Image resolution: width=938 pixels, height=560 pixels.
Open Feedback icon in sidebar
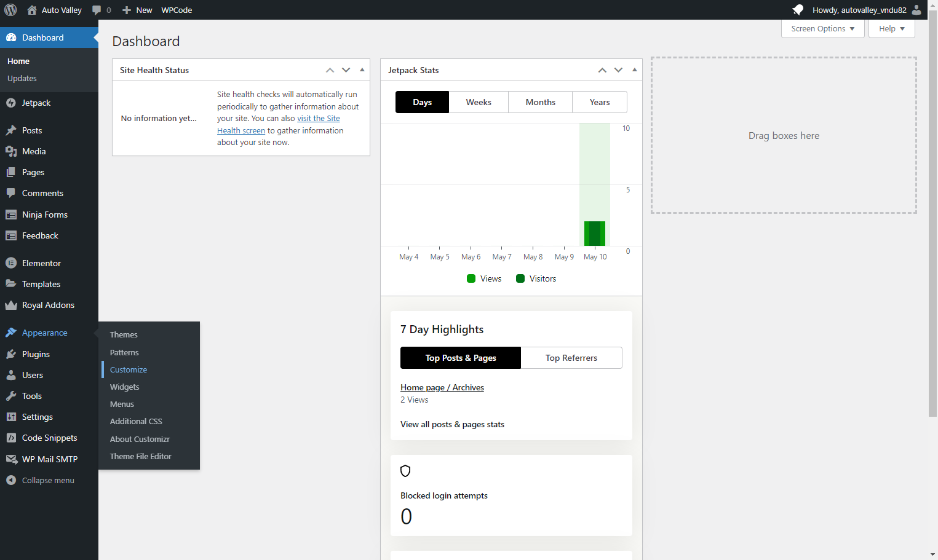click(11, 235)
